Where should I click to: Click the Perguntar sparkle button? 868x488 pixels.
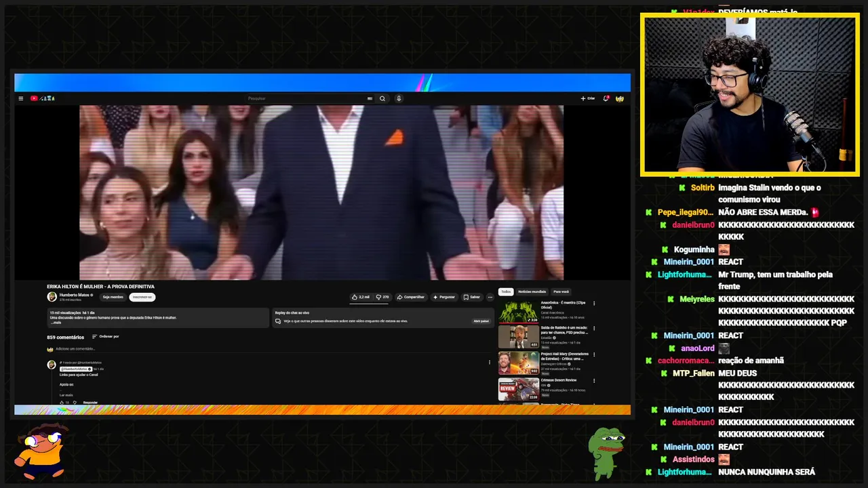tap(444, 297)
